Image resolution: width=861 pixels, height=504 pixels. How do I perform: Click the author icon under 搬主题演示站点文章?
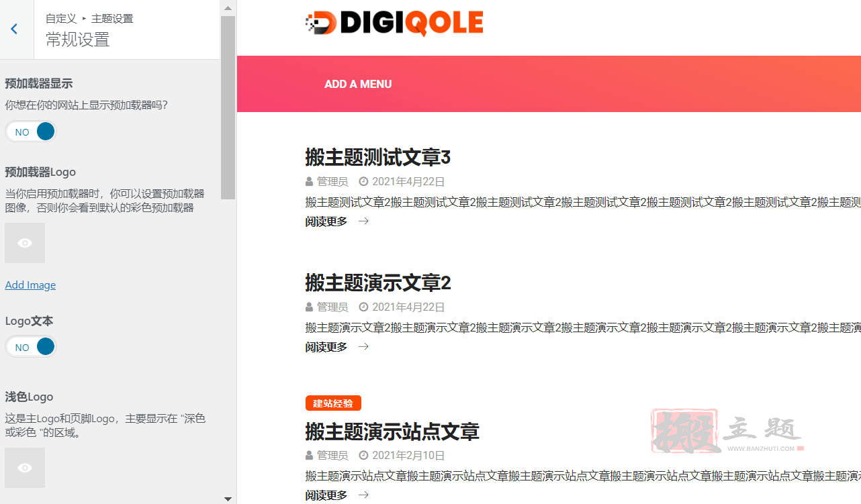(x=309, y=455)
